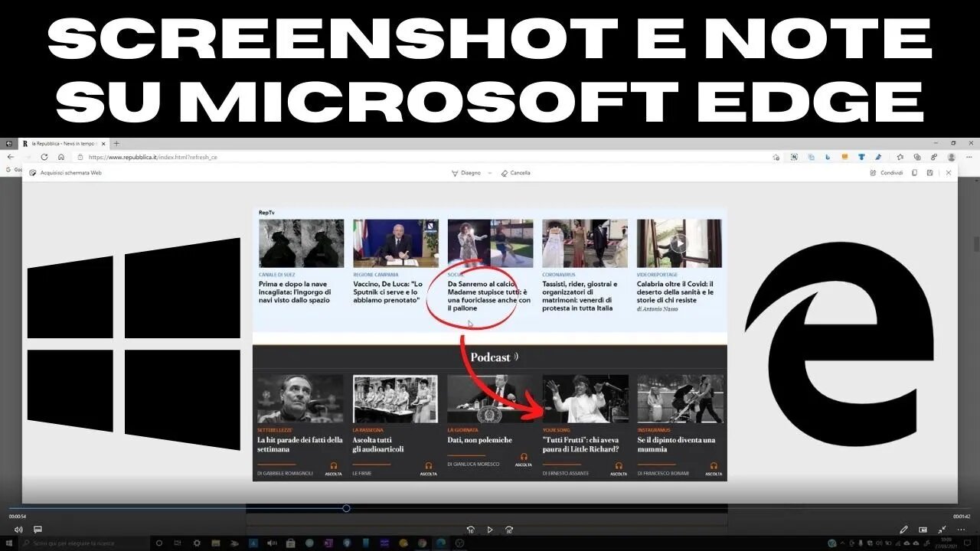The width and height of the screenshot is (980, 551).
Task: Open Task View on the taskbar
Action: [x=178, y=543]
